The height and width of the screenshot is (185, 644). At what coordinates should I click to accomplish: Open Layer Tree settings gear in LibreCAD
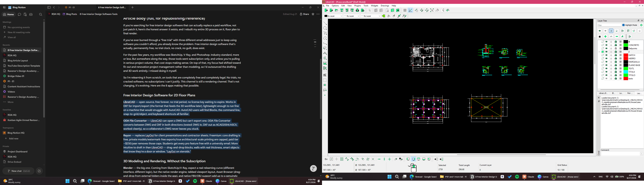click(641, 25)
